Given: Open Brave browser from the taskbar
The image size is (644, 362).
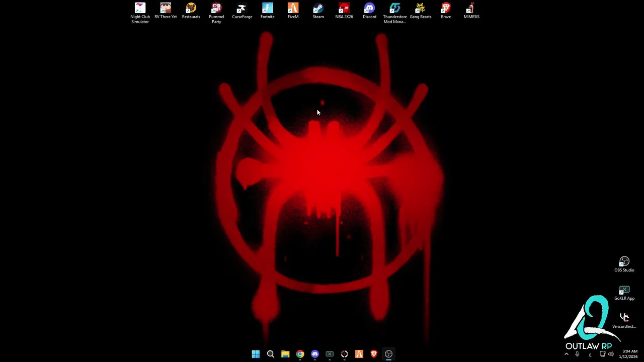Looking at the screenshot, I should click(x=374, y=354).
